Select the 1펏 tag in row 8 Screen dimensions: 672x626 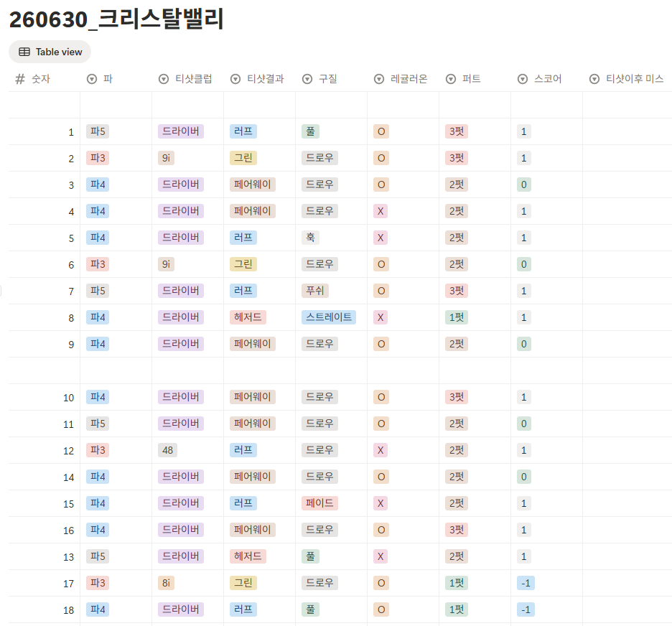click(x=457, y=317)
